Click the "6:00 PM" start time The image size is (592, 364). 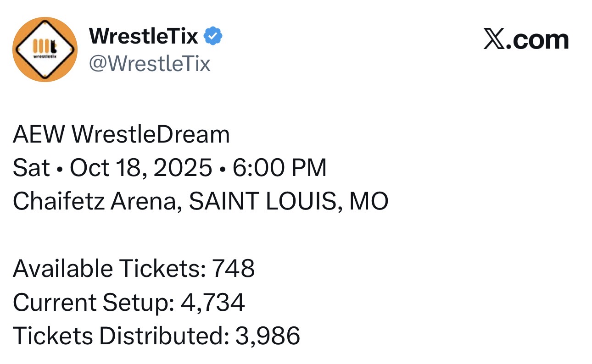point(279,168)
